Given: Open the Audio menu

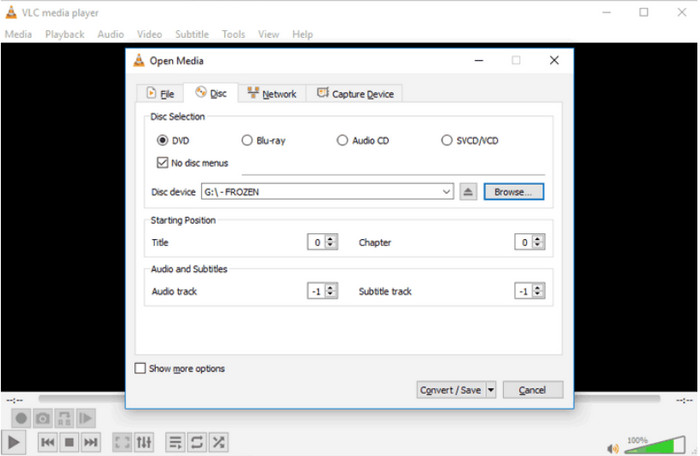Looking at the screenshot, I should pyautogui.click(x=111, y=34).
